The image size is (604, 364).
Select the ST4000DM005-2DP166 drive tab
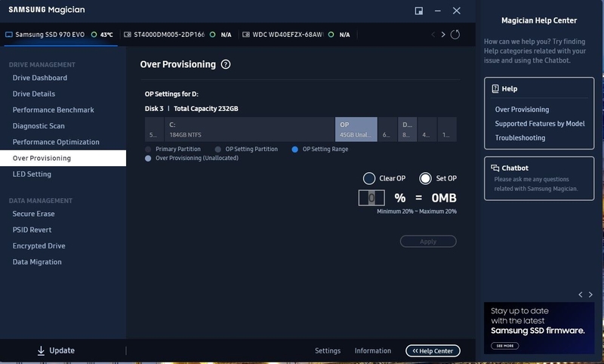[x=178, y=35]
